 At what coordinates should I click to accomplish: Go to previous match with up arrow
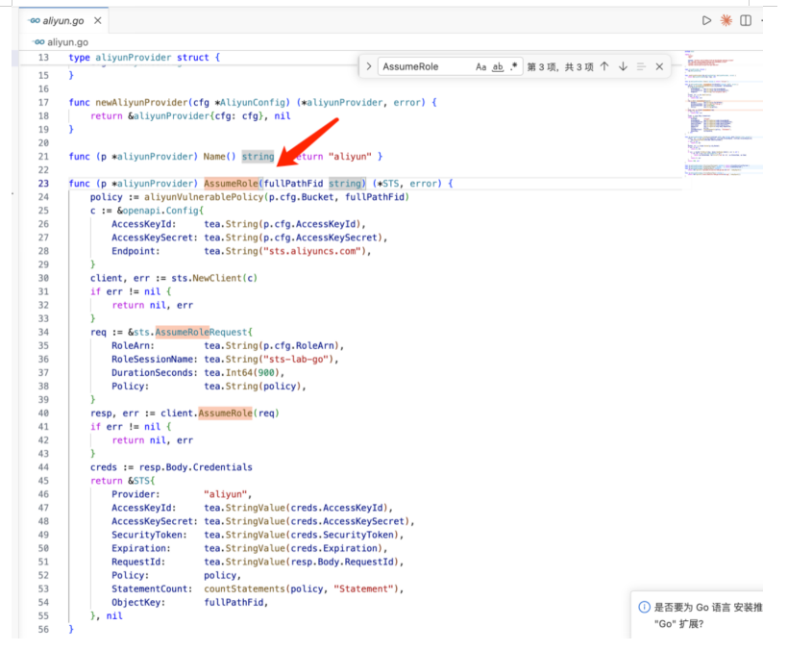click(x=604, y=66)
